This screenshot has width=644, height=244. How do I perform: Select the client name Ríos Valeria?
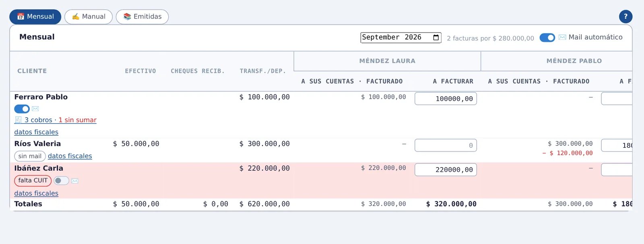point(37,144)
